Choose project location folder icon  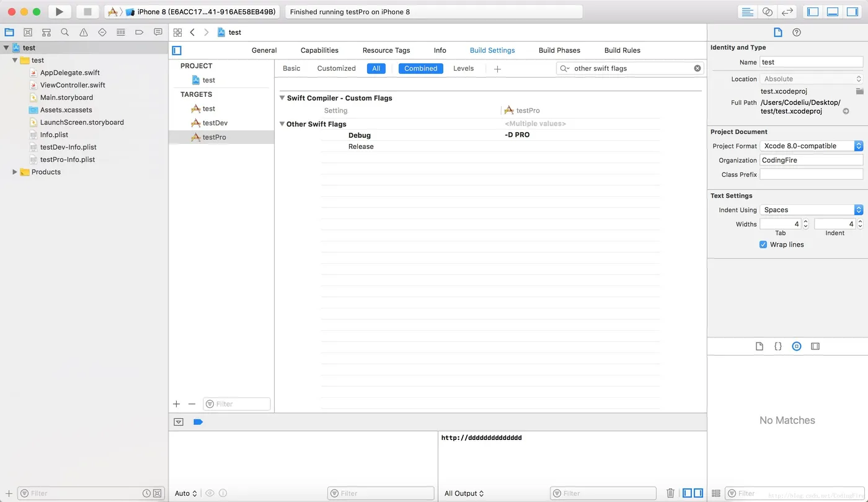click(859, 91)
